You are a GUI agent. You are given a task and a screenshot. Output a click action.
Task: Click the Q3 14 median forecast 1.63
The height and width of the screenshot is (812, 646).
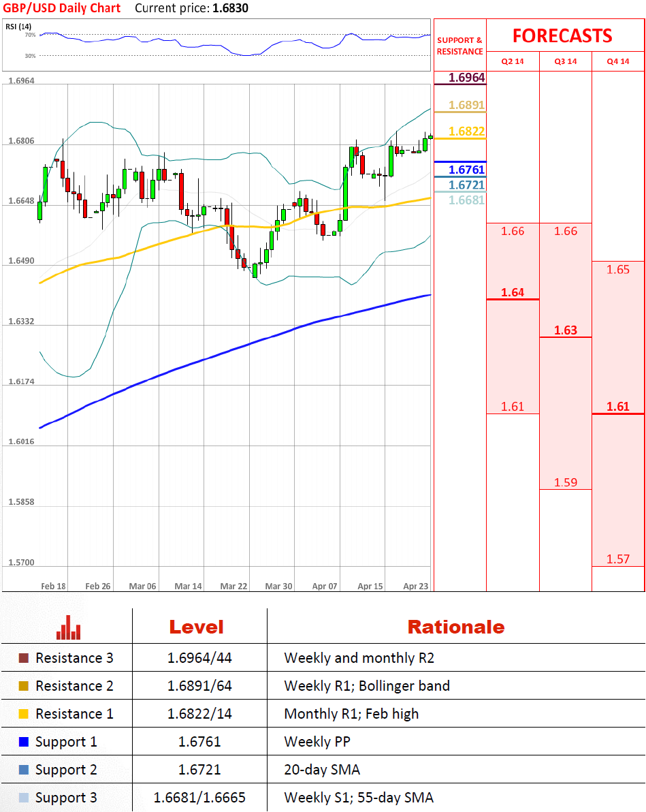point(565,330)
